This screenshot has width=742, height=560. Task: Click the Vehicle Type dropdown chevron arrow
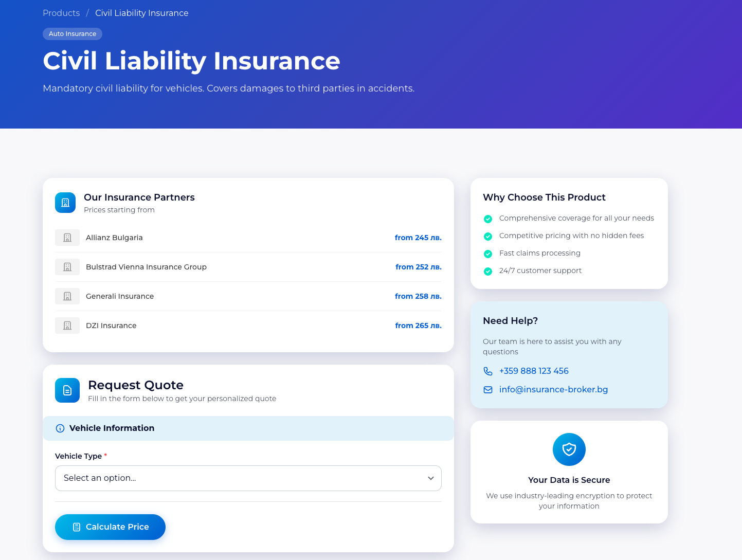pos(431,478)
